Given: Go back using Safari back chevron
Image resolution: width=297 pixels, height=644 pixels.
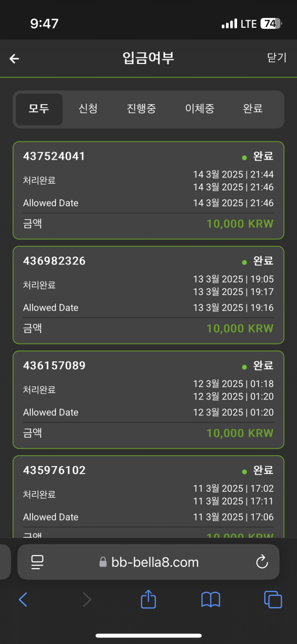Looking at the screenshot, I should [23, 600].
